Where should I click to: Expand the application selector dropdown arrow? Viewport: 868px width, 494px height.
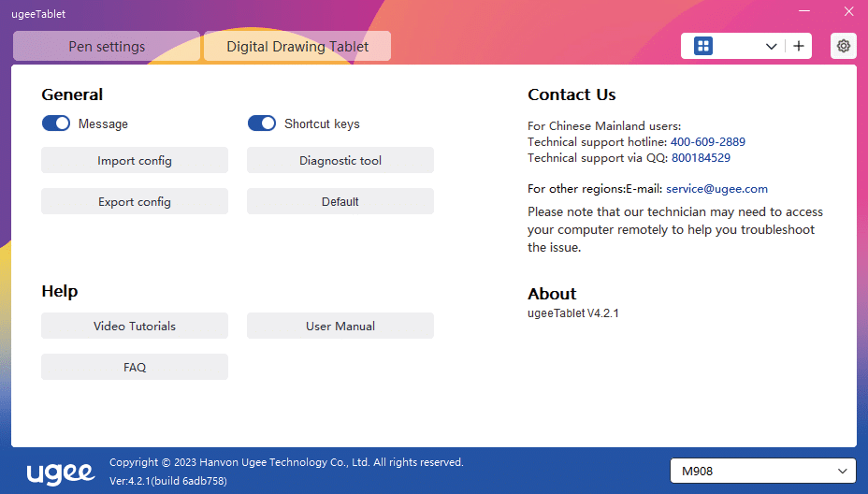click(771, 47)
